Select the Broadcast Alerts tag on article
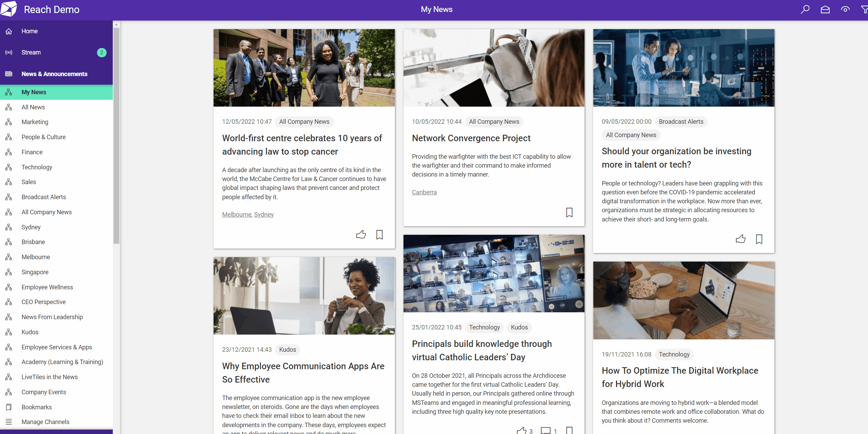 [x=681, y=122]
